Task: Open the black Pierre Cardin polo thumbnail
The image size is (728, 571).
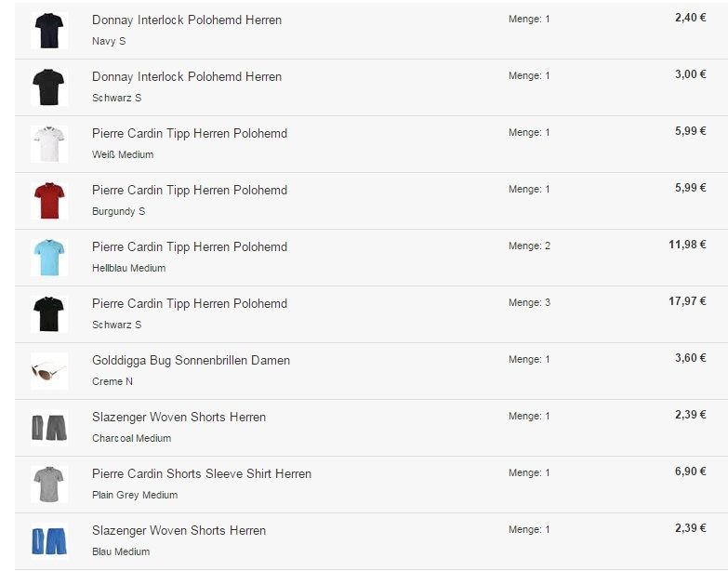Action: tap(48, 314)
